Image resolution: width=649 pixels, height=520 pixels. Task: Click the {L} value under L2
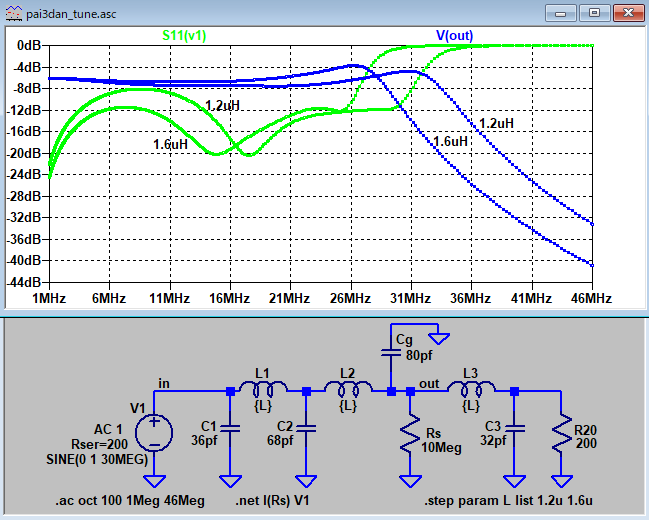tap(348, 405)
